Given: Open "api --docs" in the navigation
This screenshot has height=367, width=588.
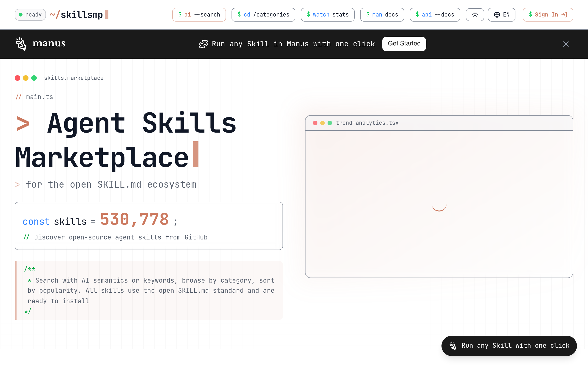Looking at the screenshot, I should pos(435,14).
